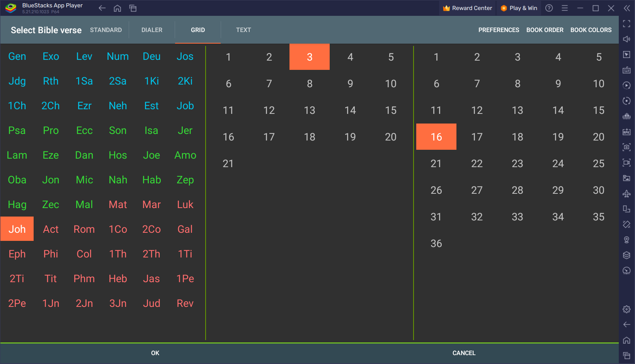Choose the book Rev

(x=185, y=303)
